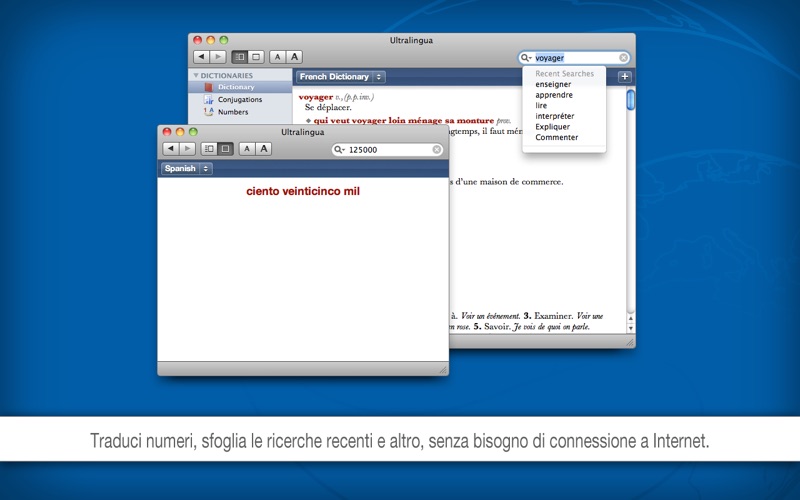Click the resize grip of Spanish window
Image resolution: width=800 pixels, height=500 pixels.
443,370
